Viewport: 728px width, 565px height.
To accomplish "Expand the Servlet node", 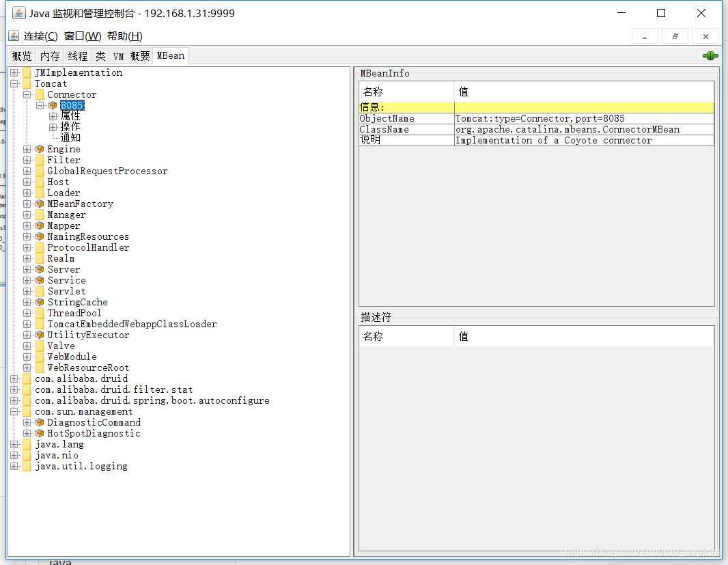I will (27, 291).
